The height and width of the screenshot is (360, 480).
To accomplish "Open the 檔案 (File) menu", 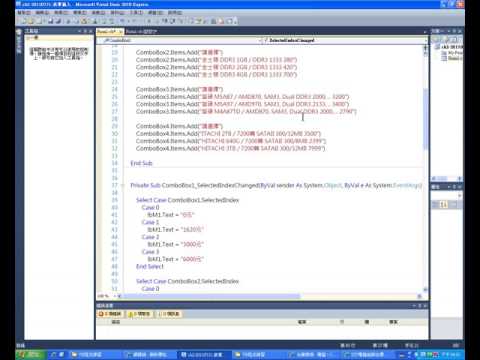I will click(24, 12).
